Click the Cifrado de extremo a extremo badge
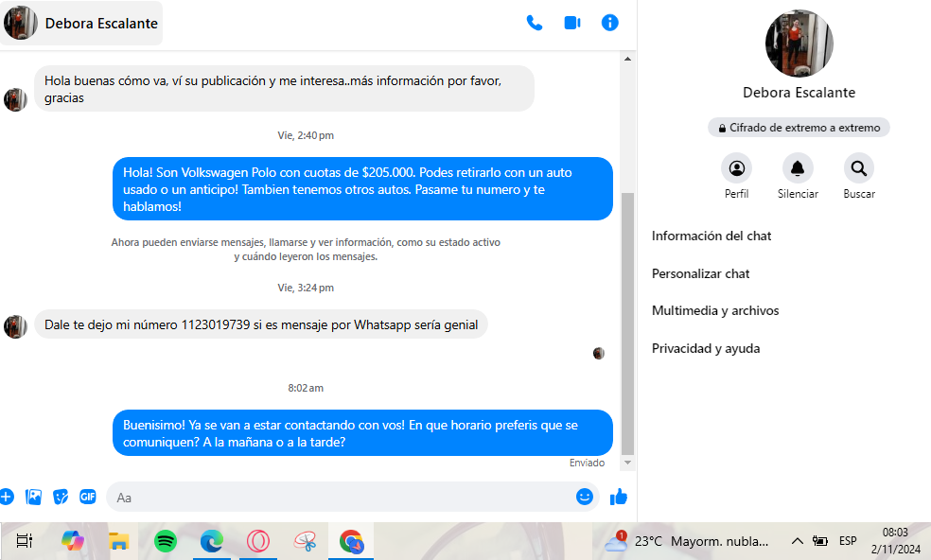 [x=799, y=128]
